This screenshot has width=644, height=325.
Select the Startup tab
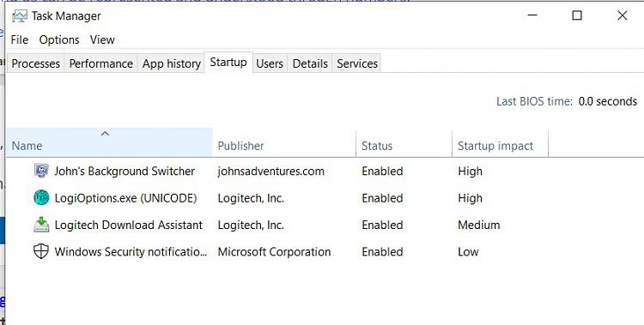(x=228, y=63)
